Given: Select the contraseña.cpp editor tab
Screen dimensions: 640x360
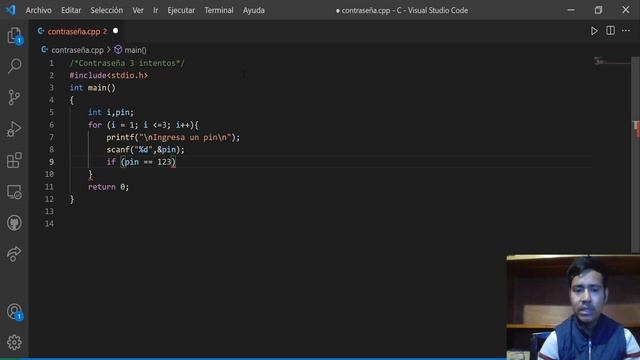Looking at the screenshot, I should pyautogui.click(x=77, y=31).
